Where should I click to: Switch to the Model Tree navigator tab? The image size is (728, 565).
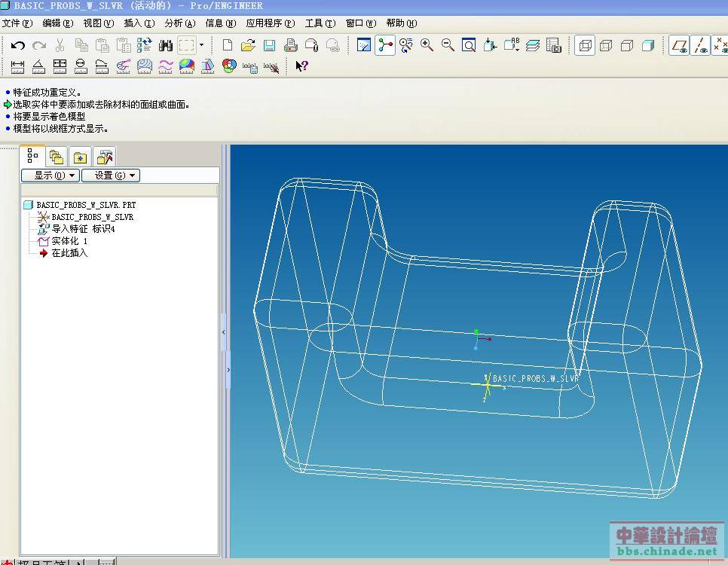click(32, 156)
